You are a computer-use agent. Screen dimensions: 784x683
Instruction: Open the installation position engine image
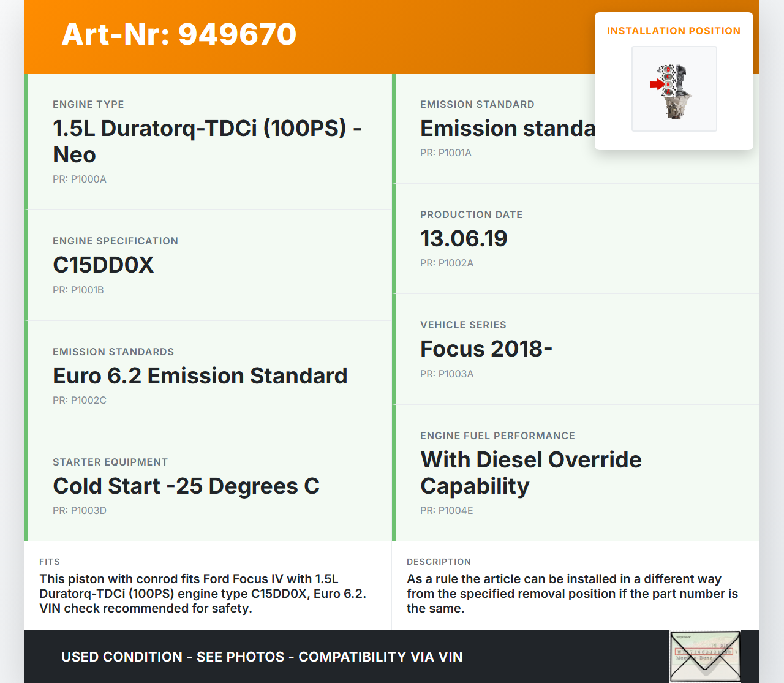tap(674, 89)
